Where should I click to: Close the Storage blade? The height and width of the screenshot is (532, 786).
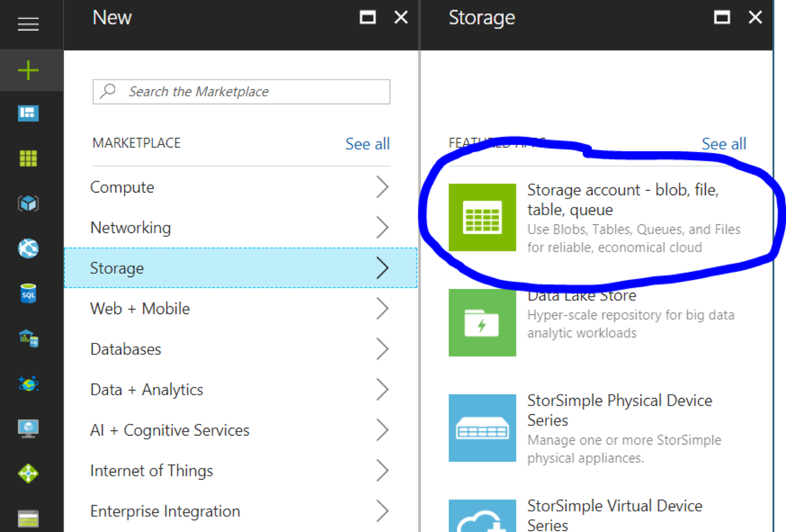(756, 18)
